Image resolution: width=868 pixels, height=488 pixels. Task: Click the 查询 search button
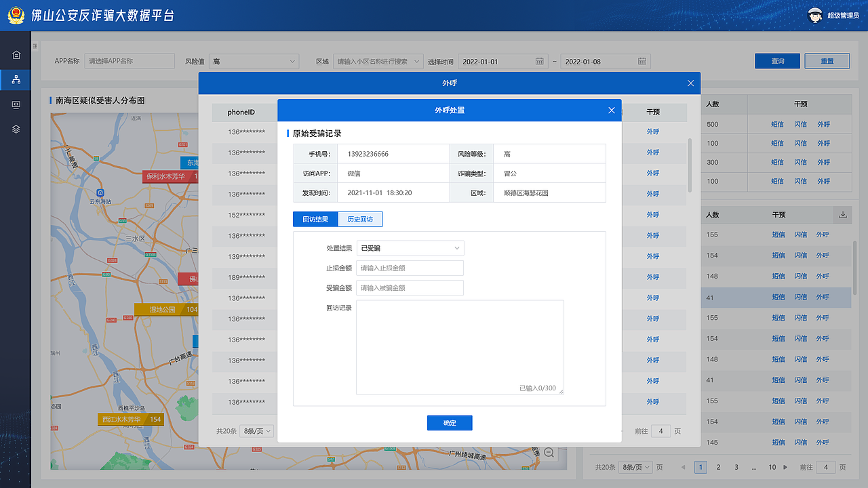point(777,61)
